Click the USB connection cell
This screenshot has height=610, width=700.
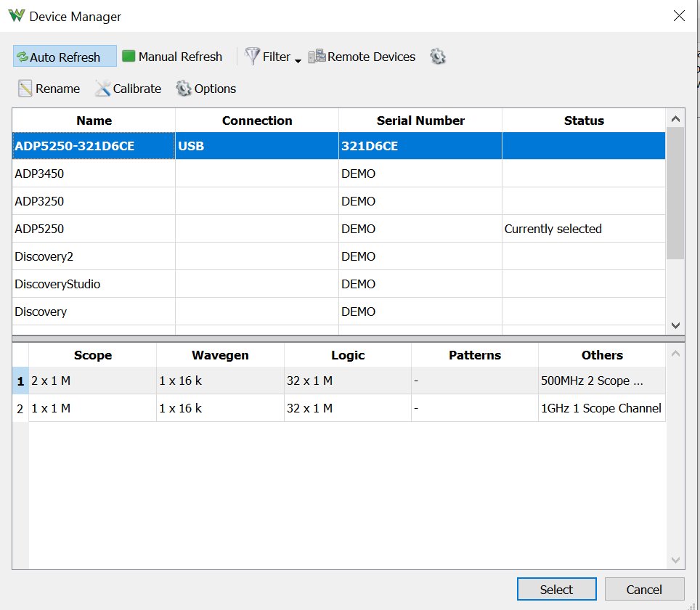[x=257, y=146]
